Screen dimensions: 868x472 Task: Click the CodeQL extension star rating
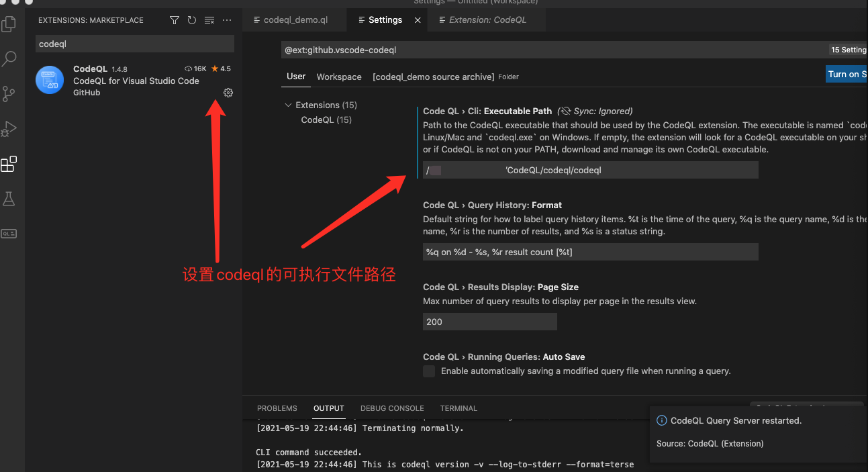click(x=221, y=68)
